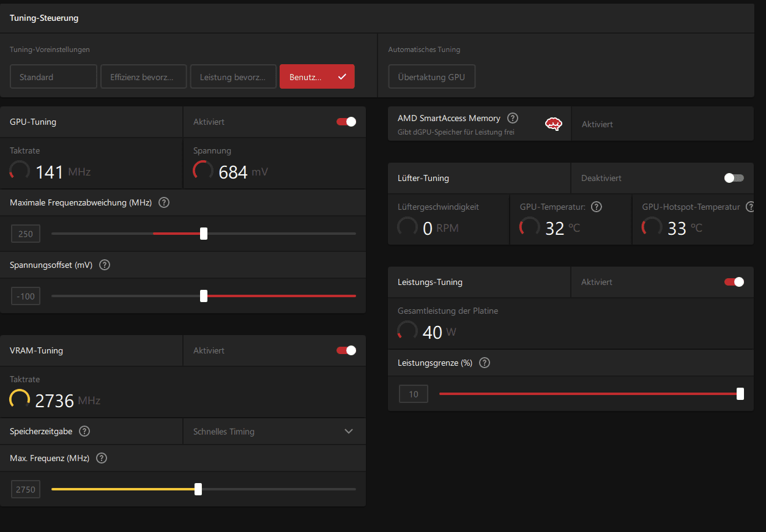This screenshot has width=766, height=532.
Task: Toggle the Leistungs-Tuning switch
Action: 734,282
